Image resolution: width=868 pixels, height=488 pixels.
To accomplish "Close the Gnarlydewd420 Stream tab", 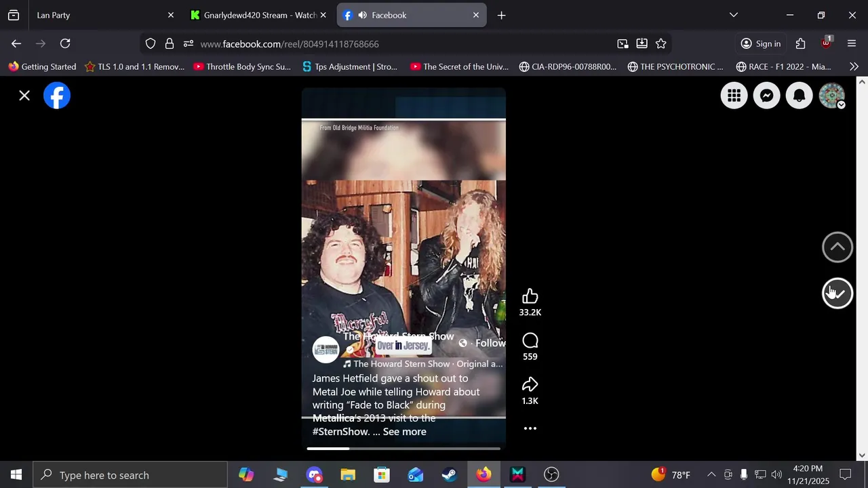I will tap(323, 15).
